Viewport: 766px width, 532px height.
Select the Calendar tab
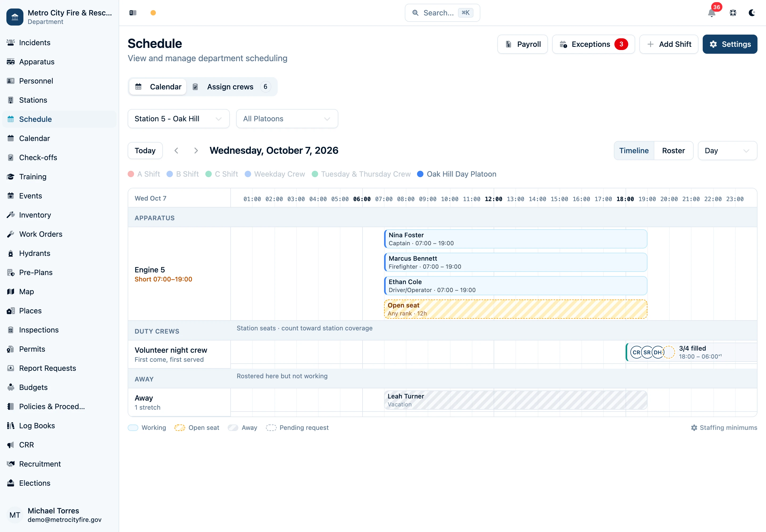[158, 87]
